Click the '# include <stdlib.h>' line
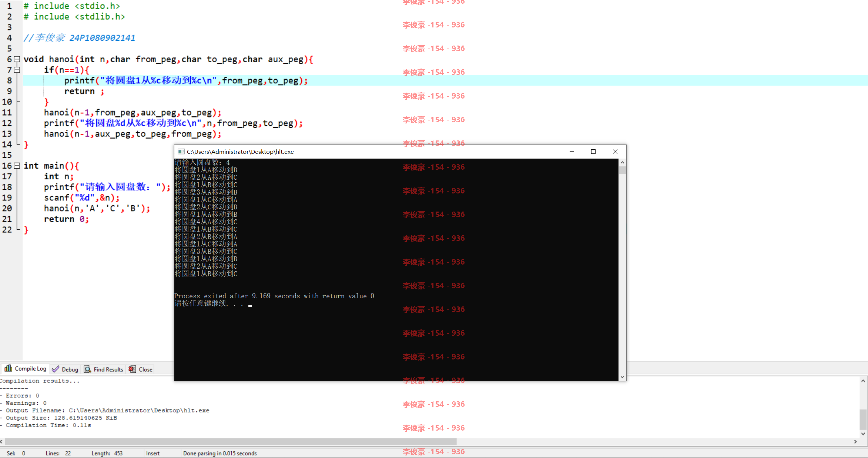 point(74,17)
